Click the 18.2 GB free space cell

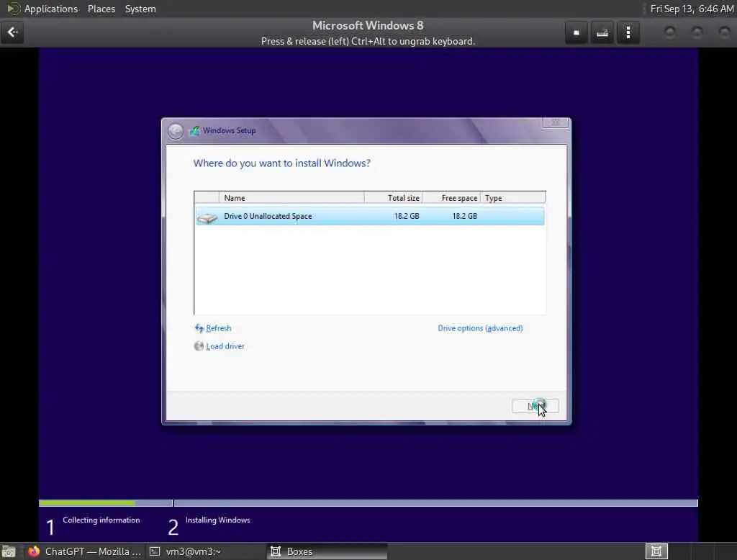pyautogui.click(x=464, y=216)
